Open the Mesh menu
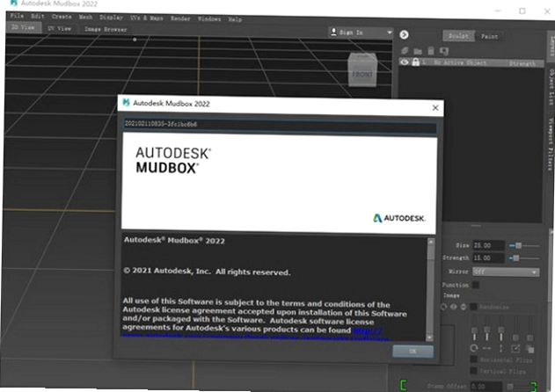The width and height of the screenshot is (555, 392). click(x=85, y=17)
